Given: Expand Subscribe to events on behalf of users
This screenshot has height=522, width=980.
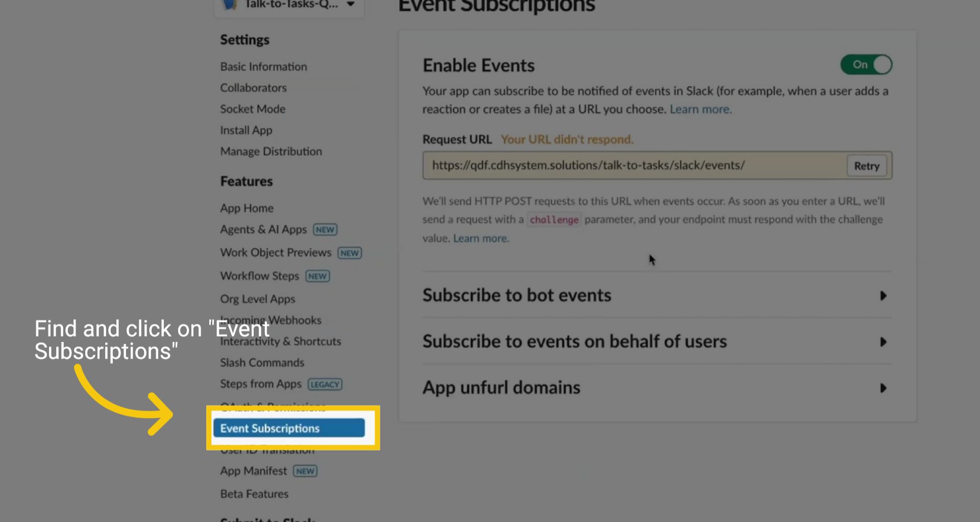Looking at the screenshot, I should [657, 341].
